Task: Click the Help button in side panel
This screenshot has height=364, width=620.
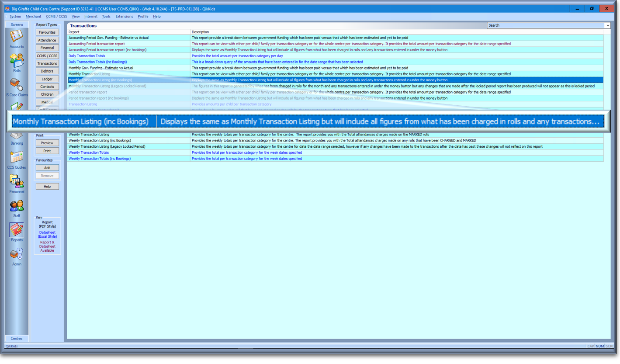Action: click(x=47, y=187)
